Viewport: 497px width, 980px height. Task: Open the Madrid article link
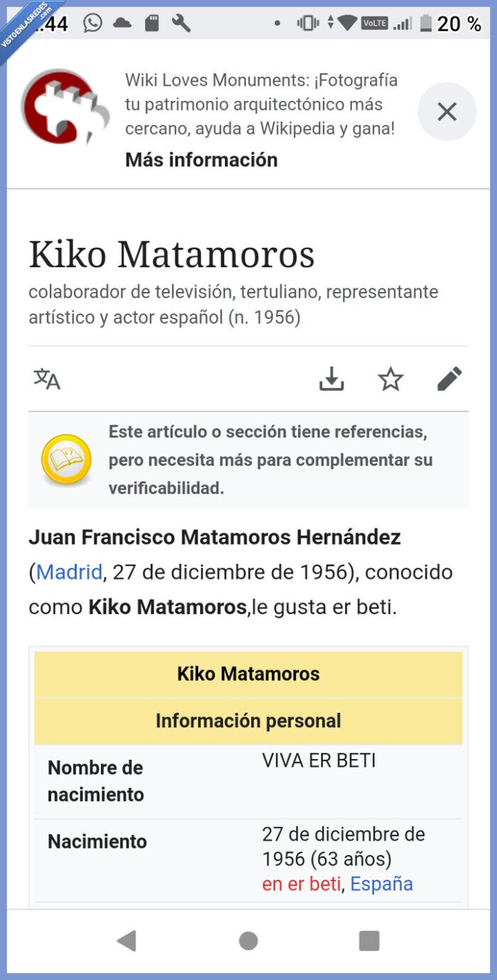pyautogui.click(x=68, y=572)
